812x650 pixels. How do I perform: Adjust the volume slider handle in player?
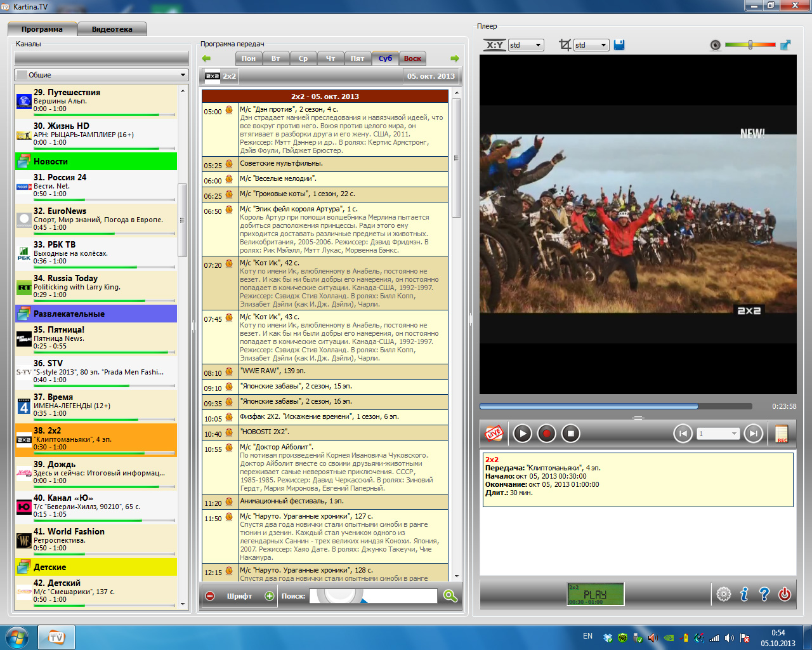pyautogui.click(x=750, y=44)
